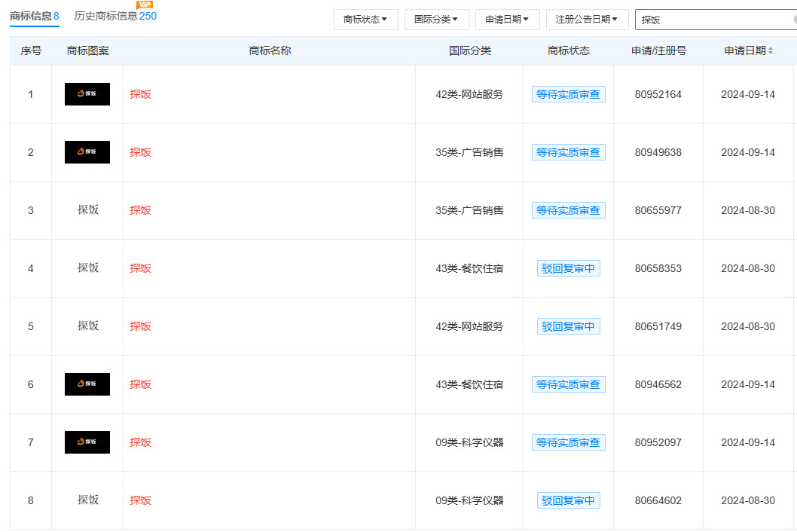Click 探饭 text image in row 5
The image size is (797, 532).
88,326
